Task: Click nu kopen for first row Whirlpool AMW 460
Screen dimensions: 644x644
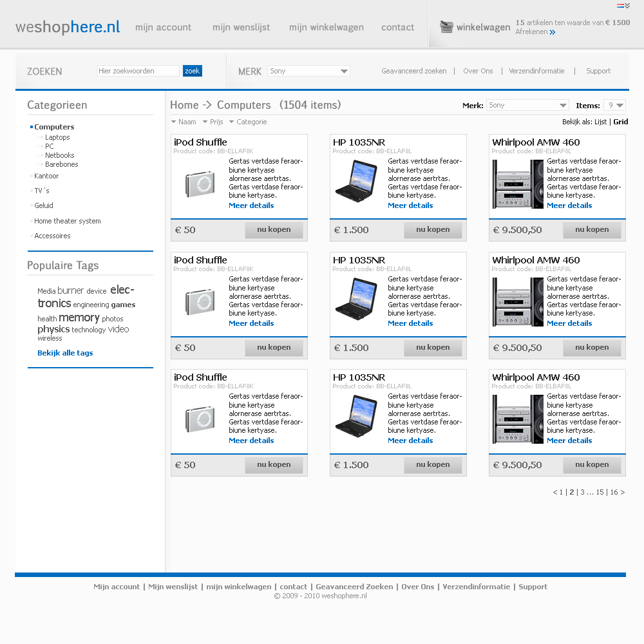Action: [592, 230]
